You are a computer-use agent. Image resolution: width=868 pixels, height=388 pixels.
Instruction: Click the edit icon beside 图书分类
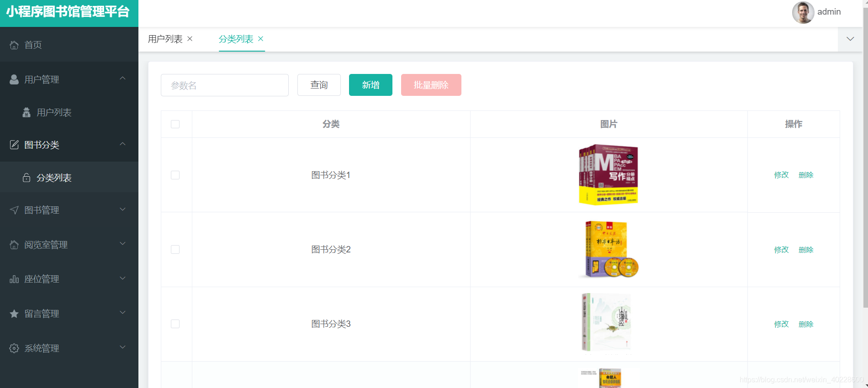[14, 145]
